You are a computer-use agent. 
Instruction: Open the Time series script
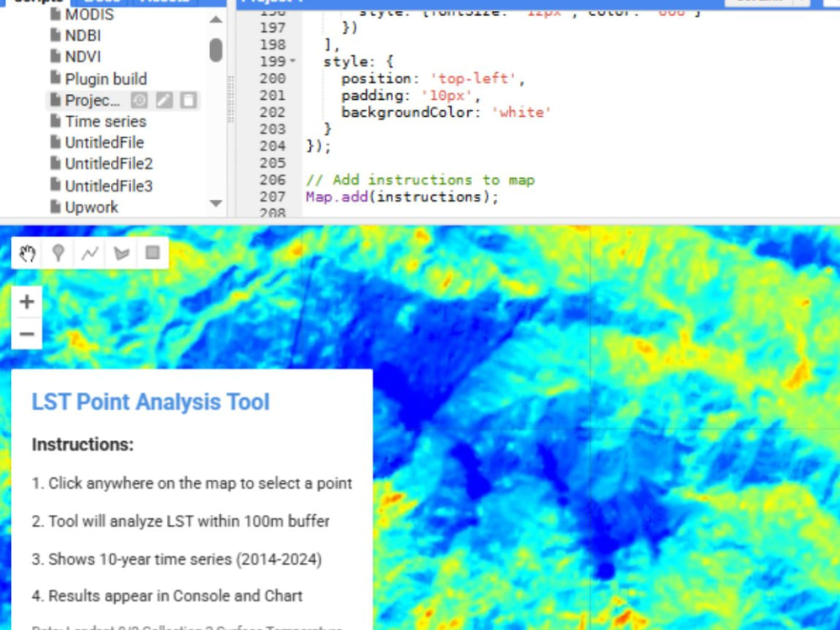point(106,122)
